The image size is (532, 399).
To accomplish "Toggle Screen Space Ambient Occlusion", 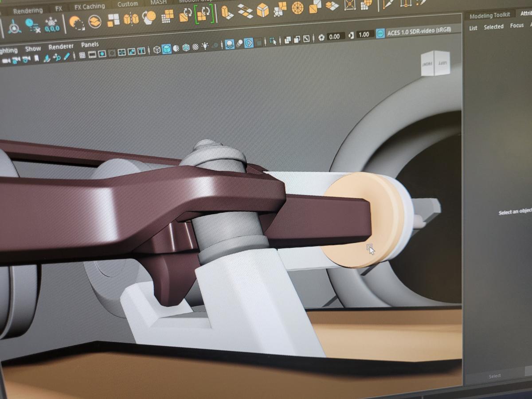I will pos(230,44).
